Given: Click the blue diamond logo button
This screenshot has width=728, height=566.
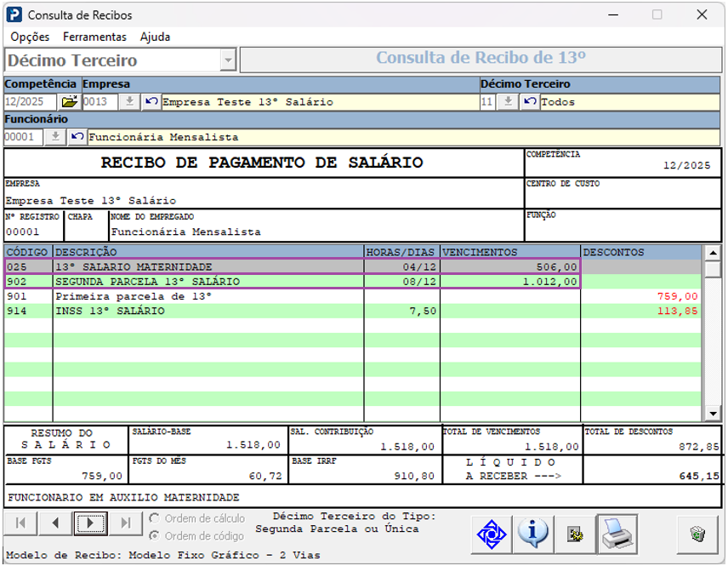Looking at the screenshot, I should (492, 534).
